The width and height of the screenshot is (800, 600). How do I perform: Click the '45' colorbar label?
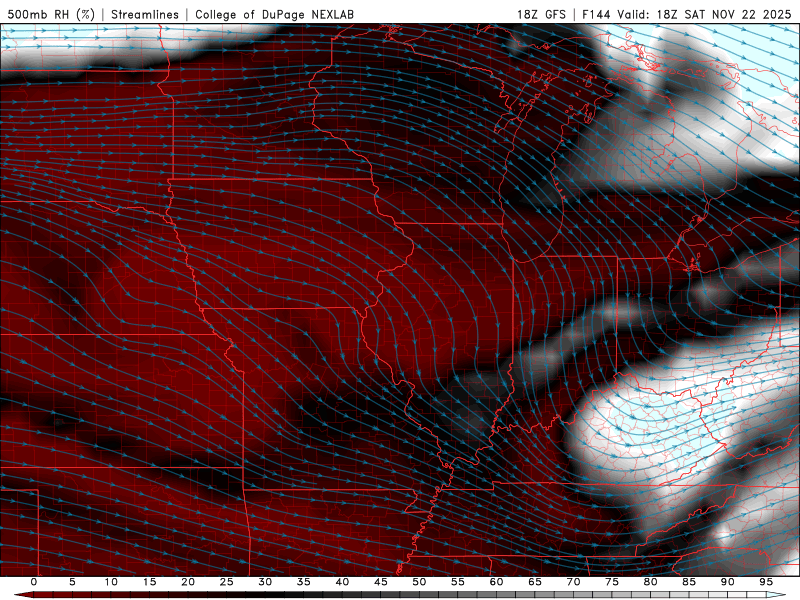(381, 582)
